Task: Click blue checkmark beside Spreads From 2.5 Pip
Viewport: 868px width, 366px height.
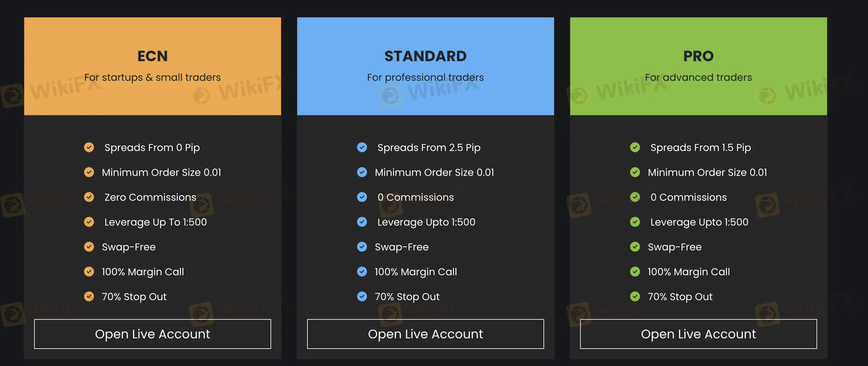Action: tap(362, 147)
